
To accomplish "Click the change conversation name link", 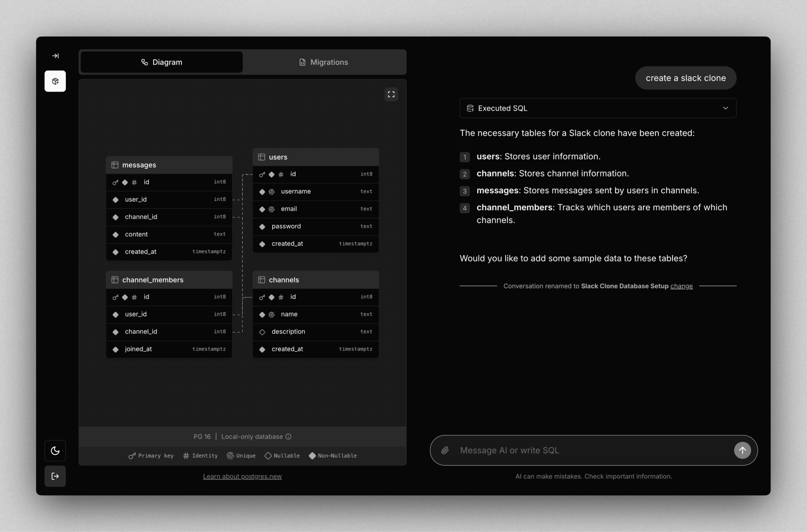I will point(681,286).
